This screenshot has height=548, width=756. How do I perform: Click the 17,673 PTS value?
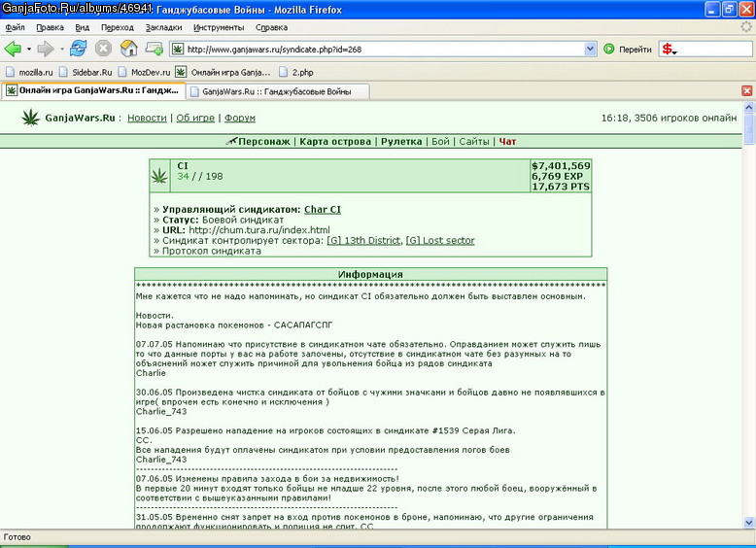coord(561,187)
